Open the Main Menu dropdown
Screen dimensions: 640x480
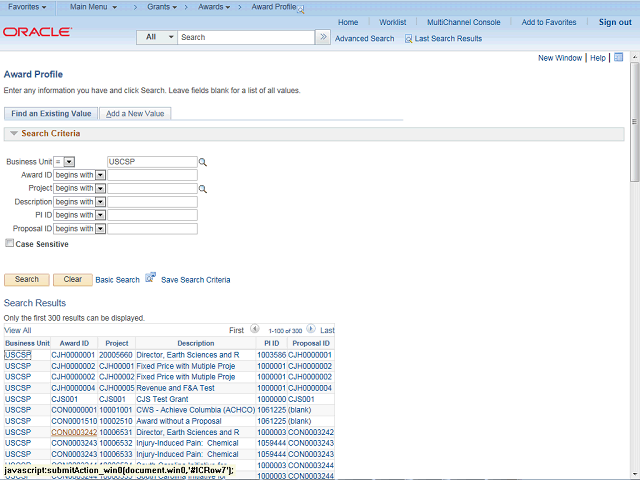point(93,7)
